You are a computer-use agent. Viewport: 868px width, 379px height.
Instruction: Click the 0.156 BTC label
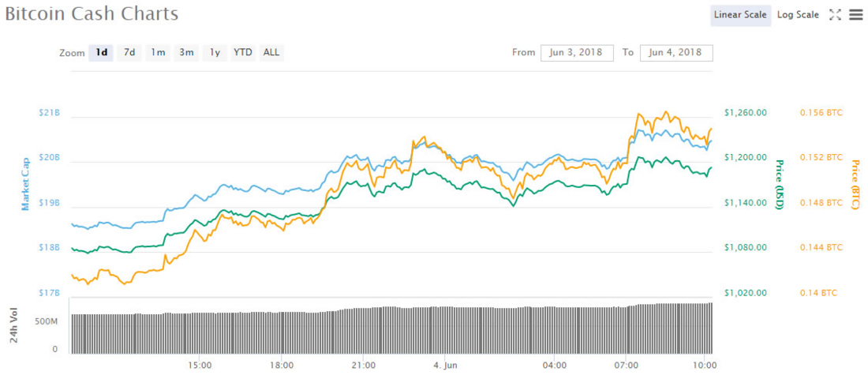821,113
